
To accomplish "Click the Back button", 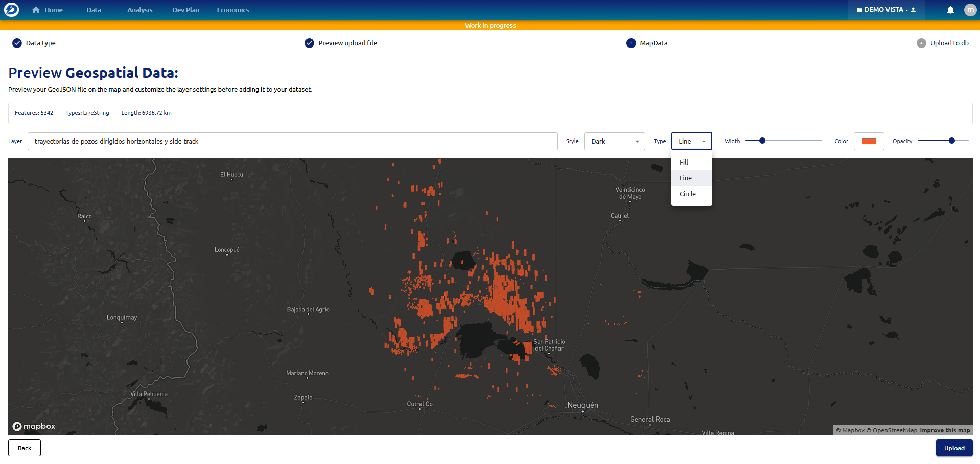I will click(25, 448).
